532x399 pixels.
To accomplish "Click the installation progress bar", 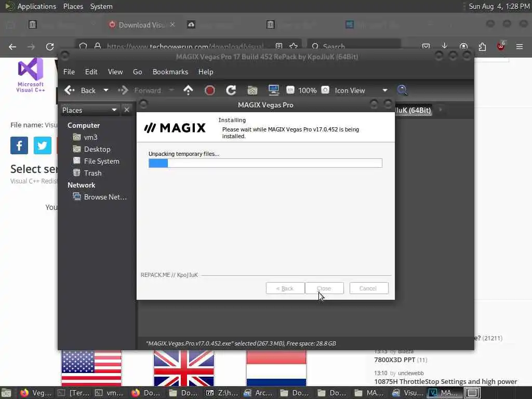I will 265,163.
